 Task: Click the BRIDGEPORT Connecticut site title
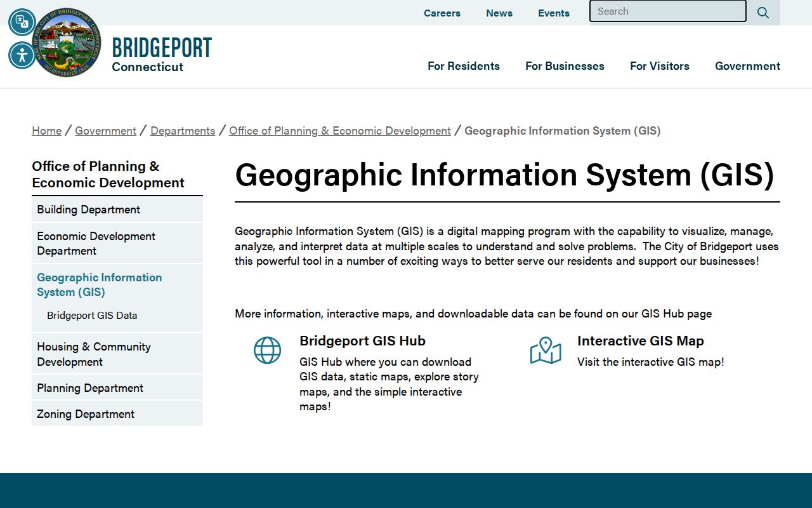[162, 54]
